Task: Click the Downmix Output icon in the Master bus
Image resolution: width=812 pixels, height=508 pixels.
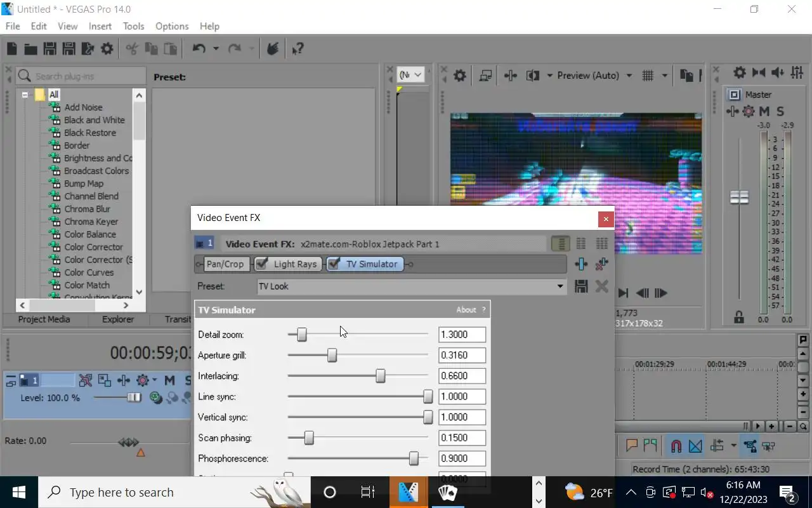Action: coord(759,73)
